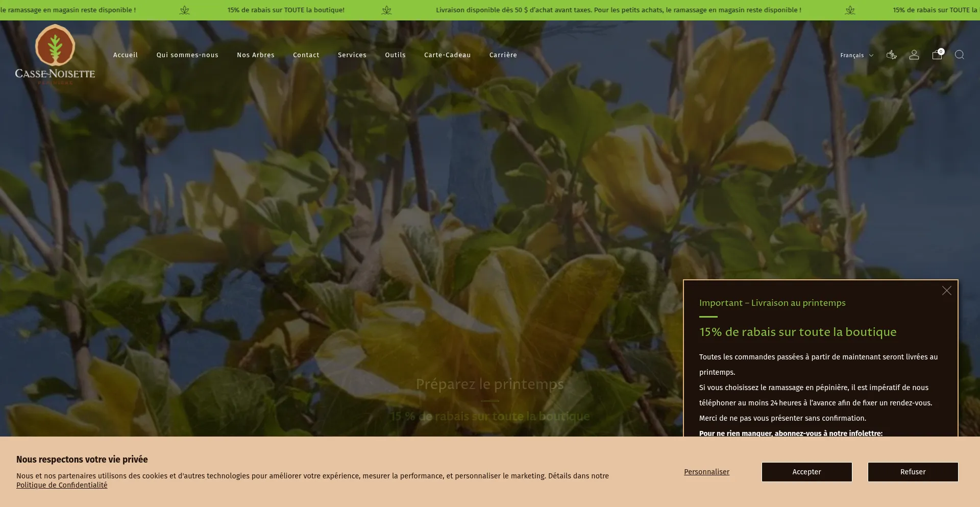
Task: Click the popup's '15% de rabais' heading
Action: (x=798, y=332)
